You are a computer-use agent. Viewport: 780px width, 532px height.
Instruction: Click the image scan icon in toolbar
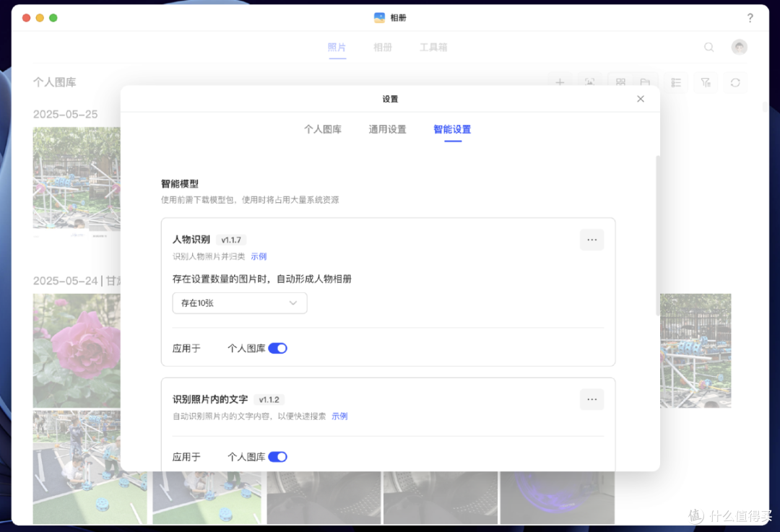590,82
